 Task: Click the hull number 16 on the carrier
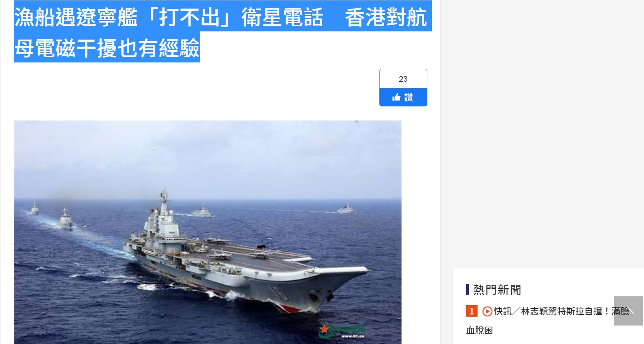tap(282, 293)
